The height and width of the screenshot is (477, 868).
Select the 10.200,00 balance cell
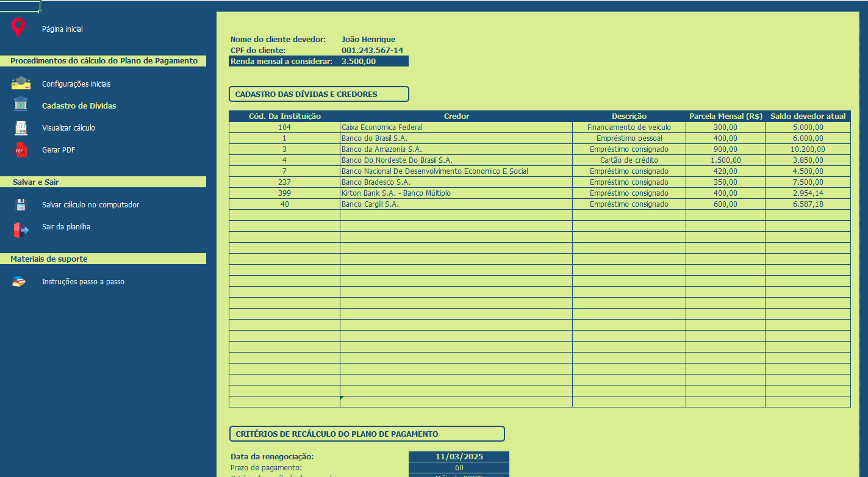pyautogui.click(x=808, y=149)
